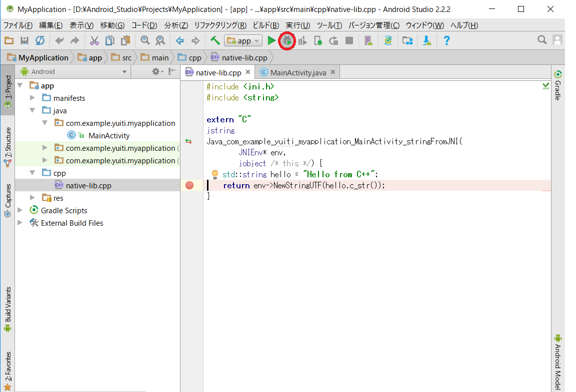The image size is (576, 392).
Task: Click the Make Project hammer icon
Action: tap(215, 41)
